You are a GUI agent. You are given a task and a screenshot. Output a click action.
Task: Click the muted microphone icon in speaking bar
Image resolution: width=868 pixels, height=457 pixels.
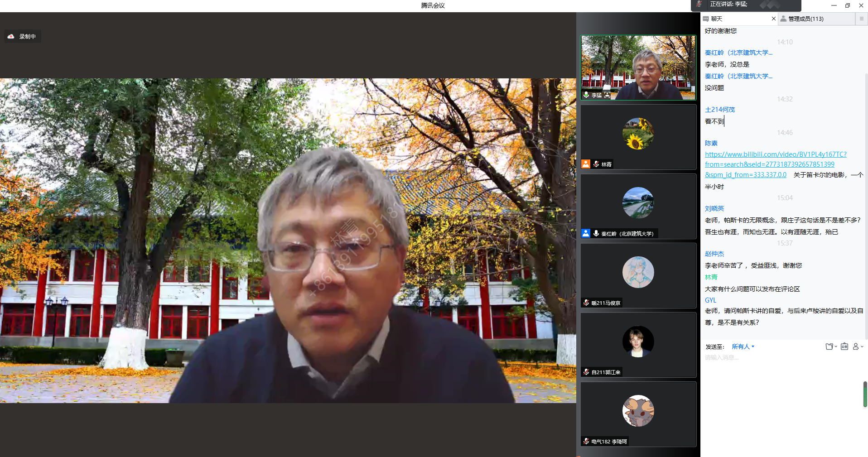[x=699, y=4]
